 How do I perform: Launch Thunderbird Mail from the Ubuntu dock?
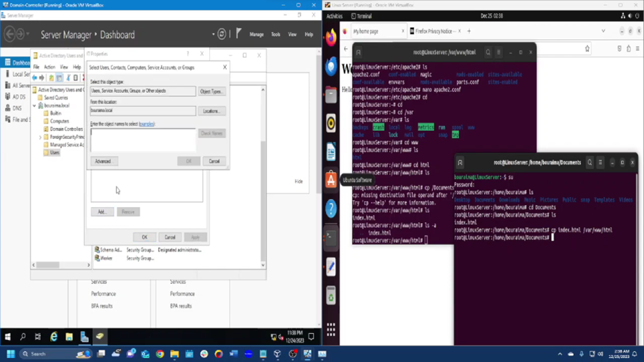click(331, 66)
